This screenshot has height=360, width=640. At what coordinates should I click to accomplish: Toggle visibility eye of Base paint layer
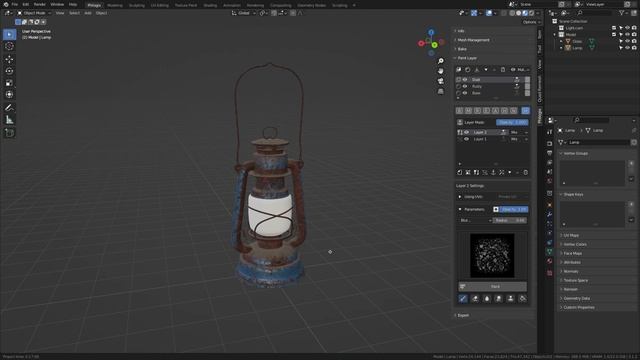point(465,93)
